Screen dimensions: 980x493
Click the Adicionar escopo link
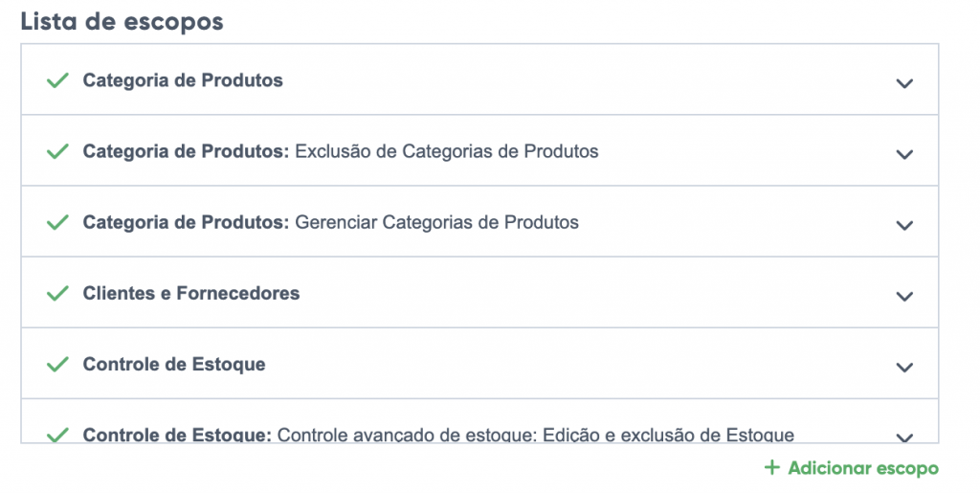[862, 468]
